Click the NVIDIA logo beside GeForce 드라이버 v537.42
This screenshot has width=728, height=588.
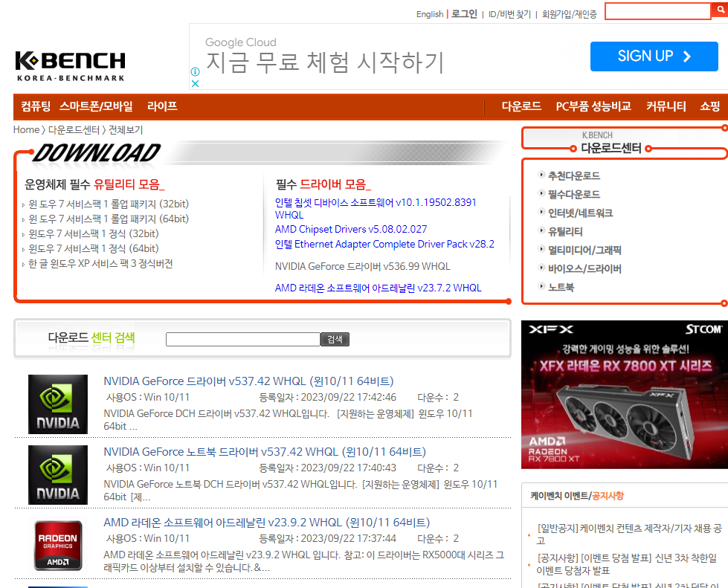(57, 404)
